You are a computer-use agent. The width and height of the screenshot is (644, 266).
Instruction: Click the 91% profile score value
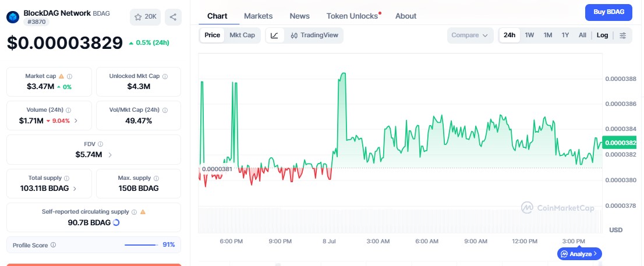[x=169, y=245]
